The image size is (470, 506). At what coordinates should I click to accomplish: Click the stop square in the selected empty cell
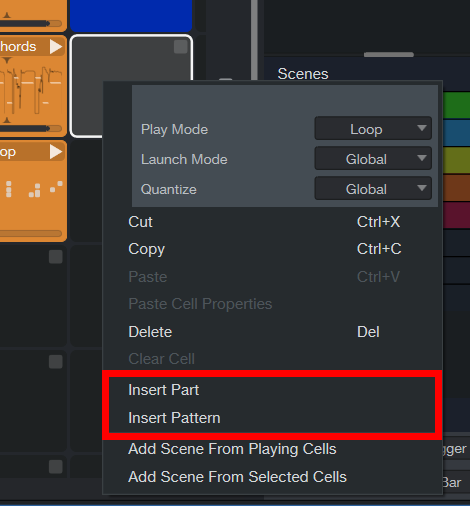(181, 47)
